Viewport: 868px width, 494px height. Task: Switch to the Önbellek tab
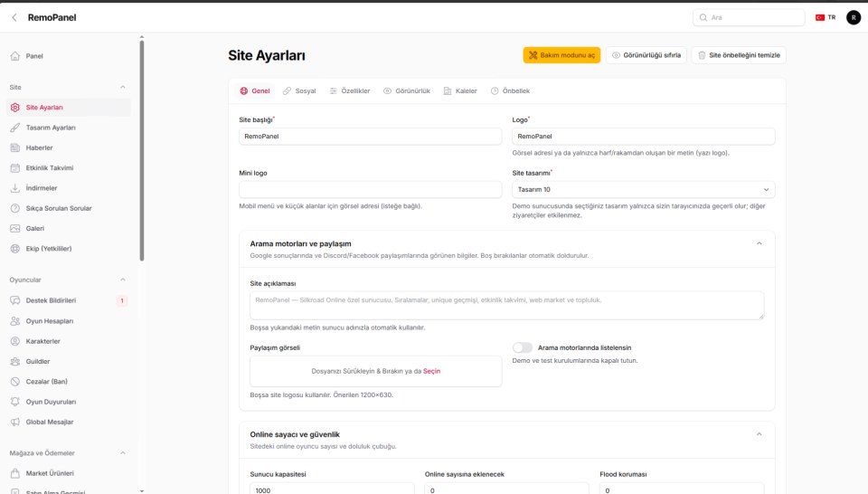pos(510,90)
